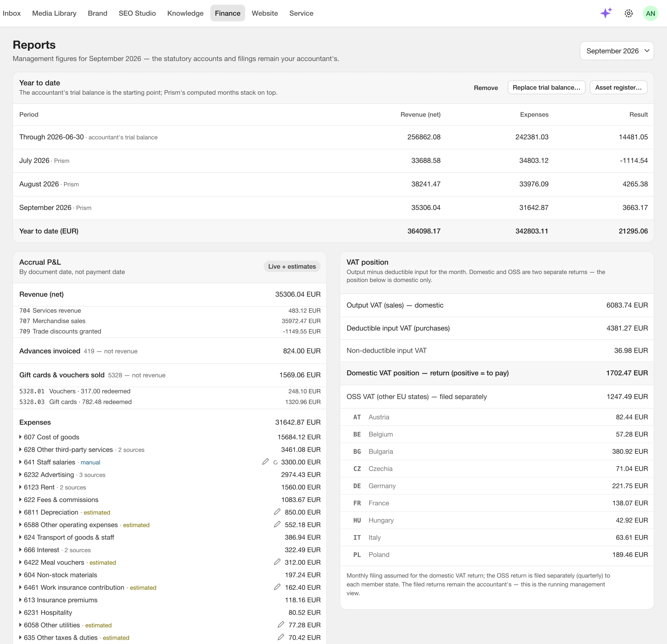Expand 6232 Advertising row
Screen dimensions: 667x644
[170, 474]
